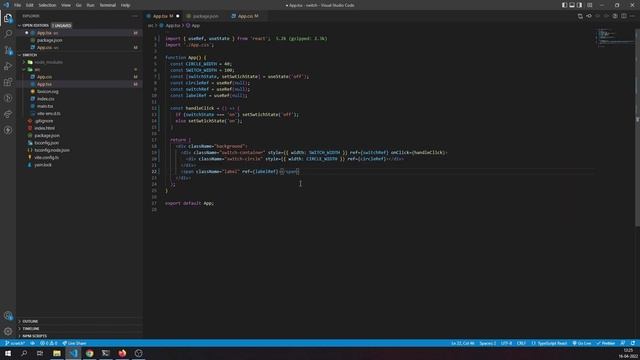
Task: Click the Spaces: 2 indentation indicator
Action: 488,343
